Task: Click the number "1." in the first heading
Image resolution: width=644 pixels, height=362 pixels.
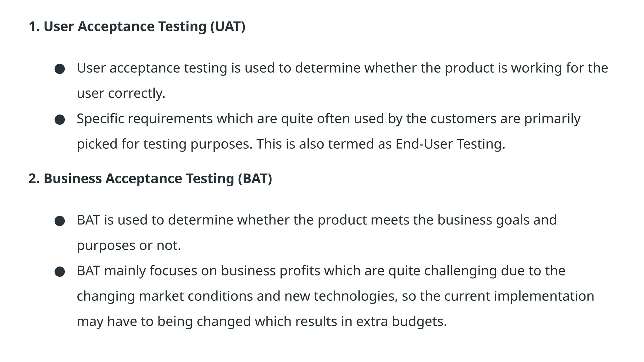Action: (x=34, y=26)
